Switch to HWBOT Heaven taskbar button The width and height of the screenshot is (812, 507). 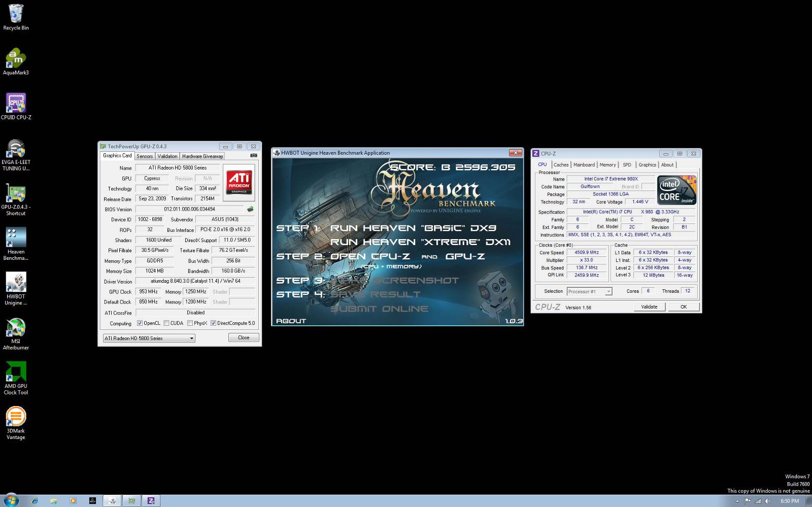point(112,501)
